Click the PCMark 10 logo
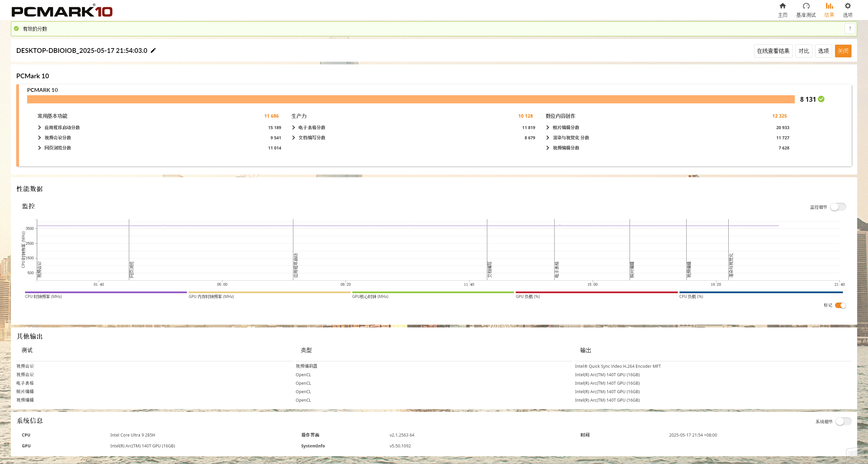Image resolution: width=868 pixels, height=464 pixels. point(62,11)
